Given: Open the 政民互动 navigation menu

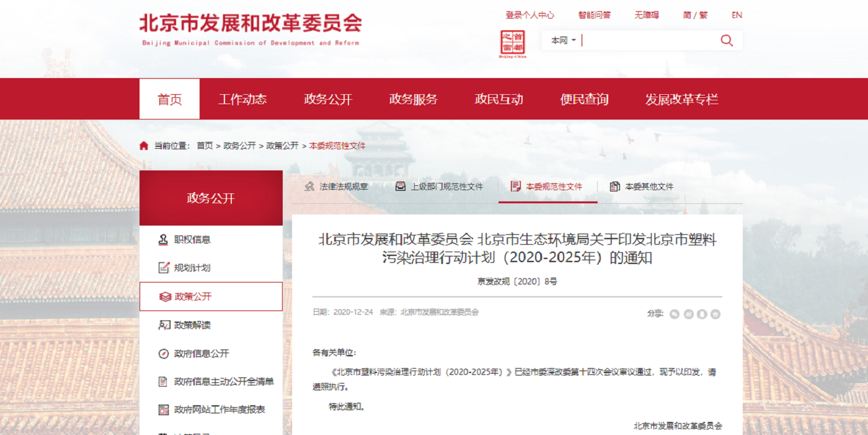Looking at the screenshot, I should (499, 99).
